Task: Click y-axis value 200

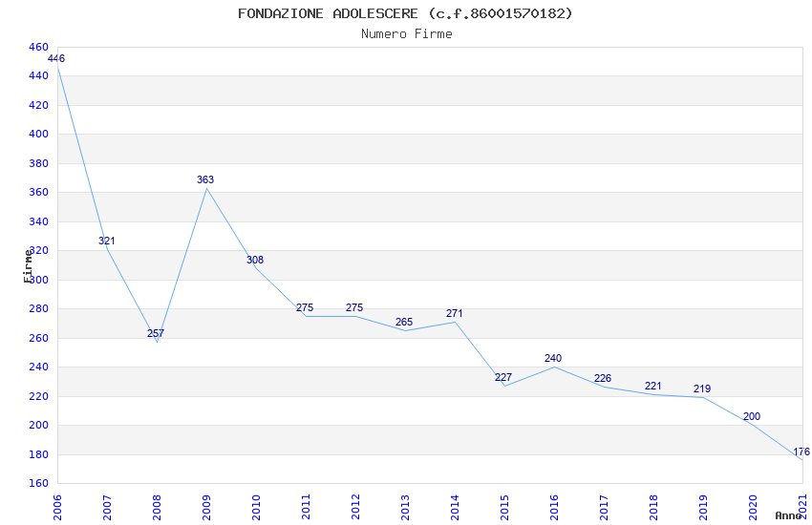Action: (39, 425)
